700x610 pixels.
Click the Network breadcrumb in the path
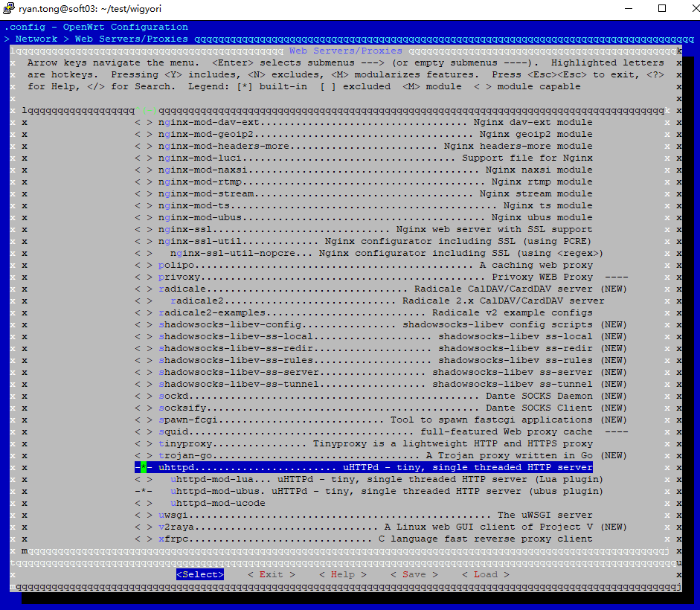click(x=36, y=39)
